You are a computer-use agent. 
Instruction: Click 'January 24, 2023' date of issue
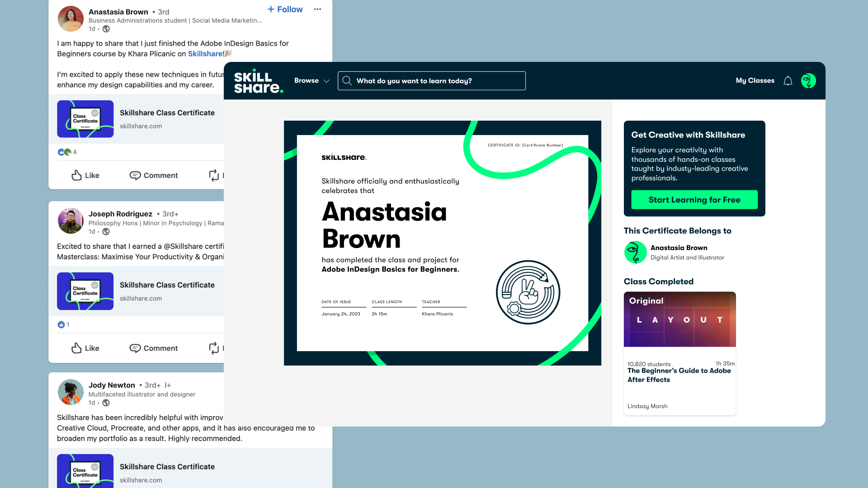point(341,314)
